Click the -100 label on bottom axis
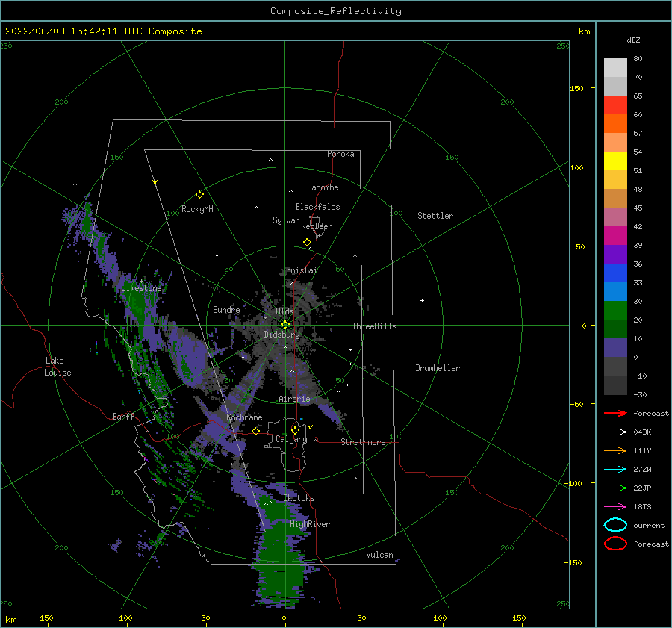The image size is (672, 628). [123, 618]
